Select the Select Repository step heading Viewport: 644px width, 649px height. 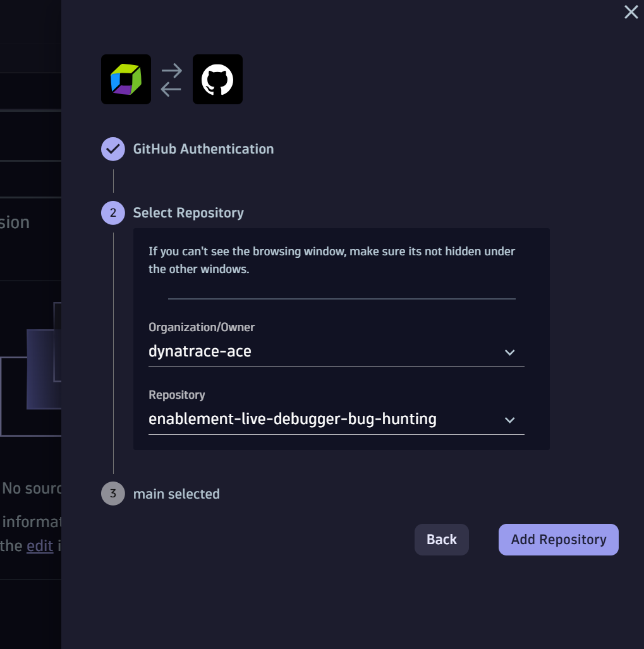[x=188, y=213]
